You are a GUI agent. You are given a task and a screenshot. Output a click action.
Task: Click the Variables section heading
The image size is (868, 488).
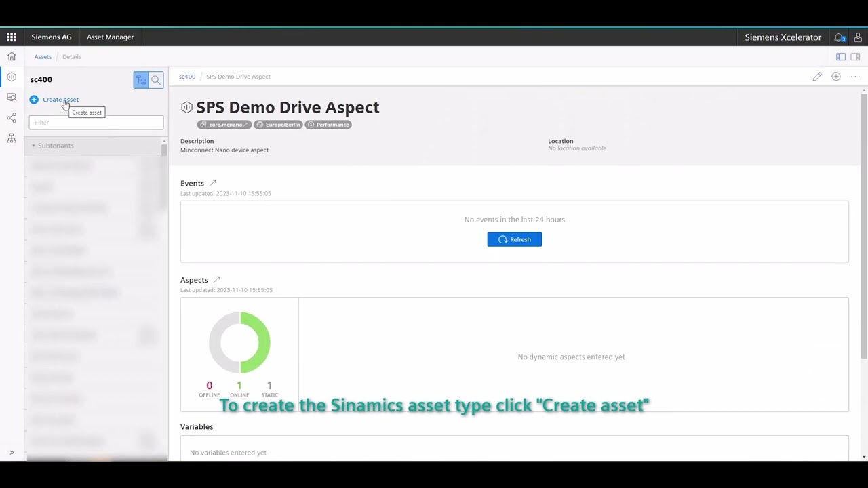tap(197, 427)
